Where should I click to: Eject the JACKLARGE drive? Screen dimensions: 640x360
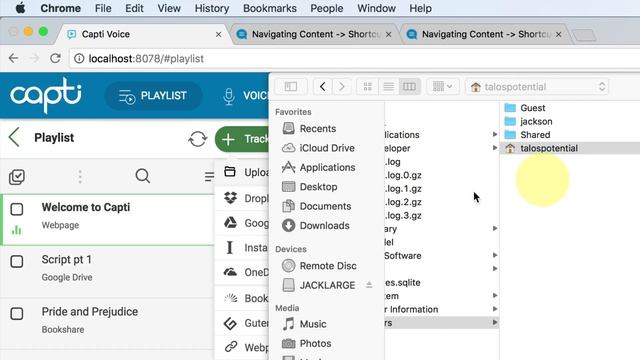coord(369,285)
